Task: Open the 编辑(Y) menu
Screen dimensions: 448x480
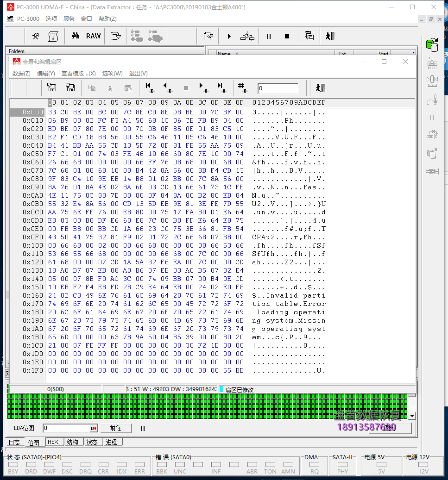Action: point(46,74)
